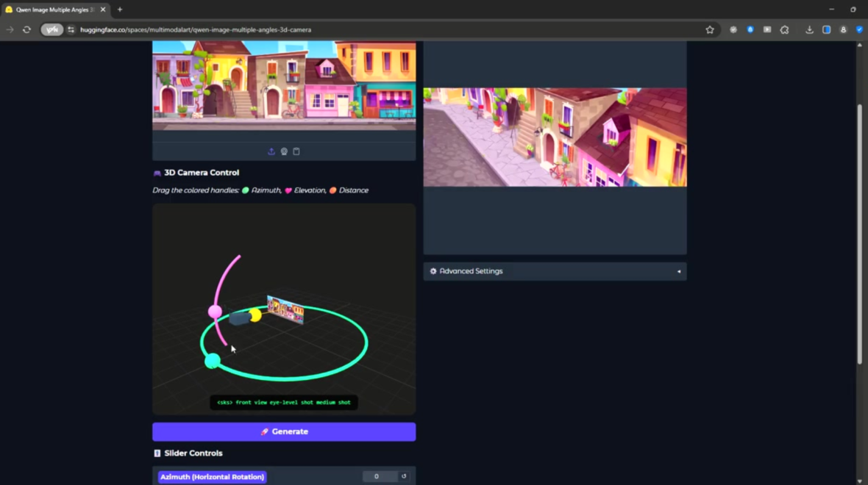The image size is (868, 485).
Task: Click the browser profile avatar icon
Action: pos(843,30)
